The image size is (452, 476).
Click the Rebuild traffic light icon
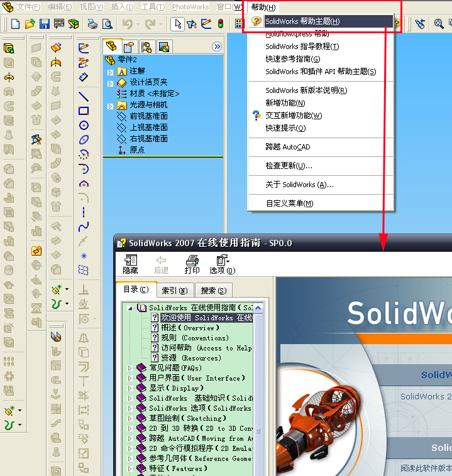pyautogui.click(x=221, y=24)
